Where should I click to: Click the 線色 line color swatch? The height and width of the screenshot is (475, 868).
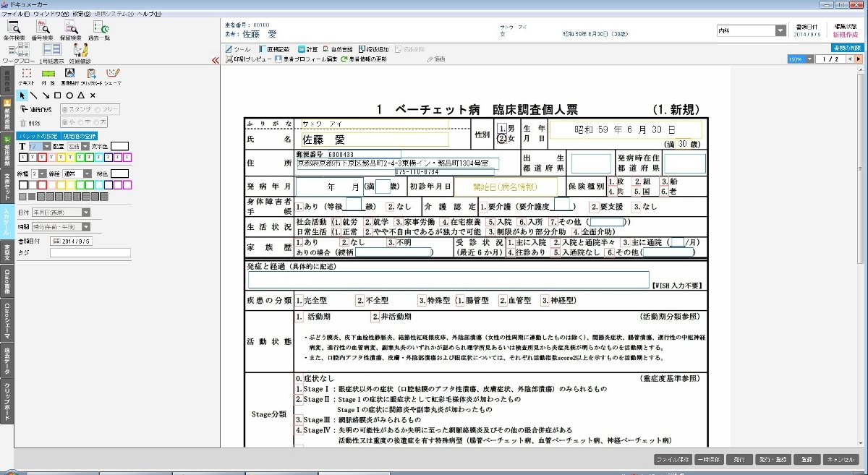(119, 174)
